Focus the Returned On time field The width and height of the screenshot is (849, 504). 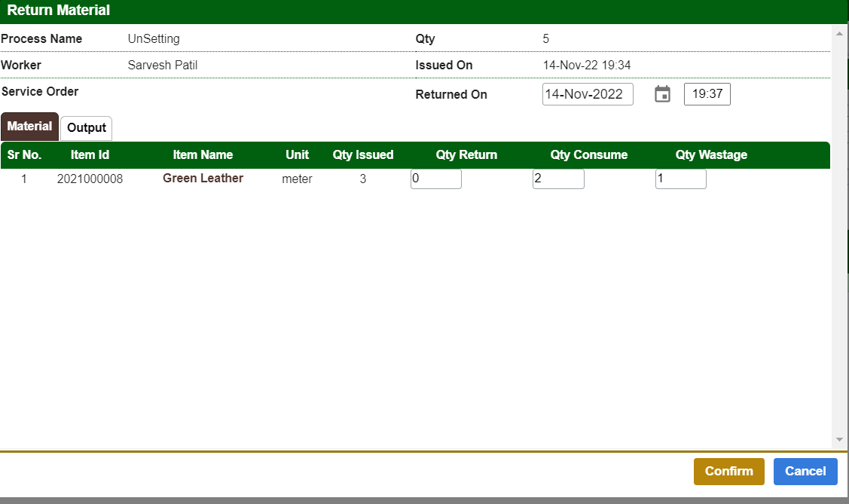707,94
